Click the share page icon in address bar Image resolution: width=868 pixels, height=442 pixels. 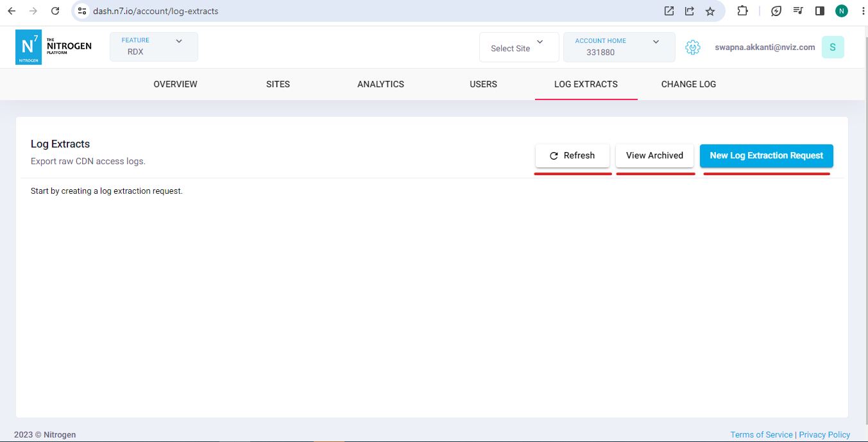tap(690, 11)
